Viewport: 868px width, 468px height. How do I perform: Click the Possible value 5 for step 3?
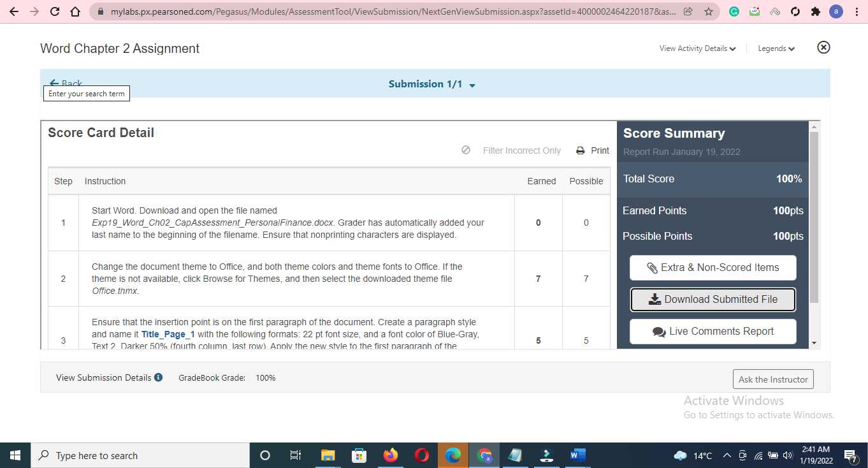586,340
